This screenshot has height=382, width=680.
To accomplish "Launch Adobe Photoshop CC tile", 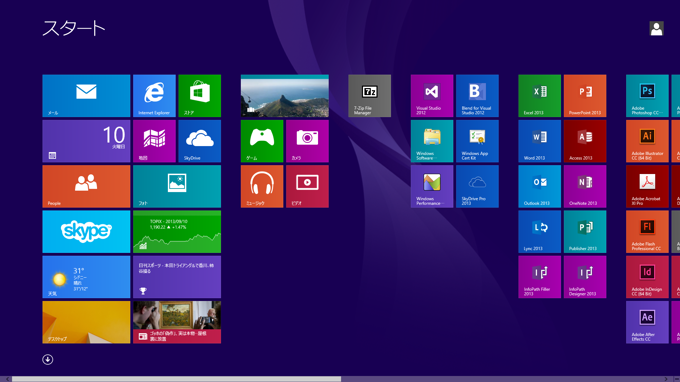I will (647, 96).
